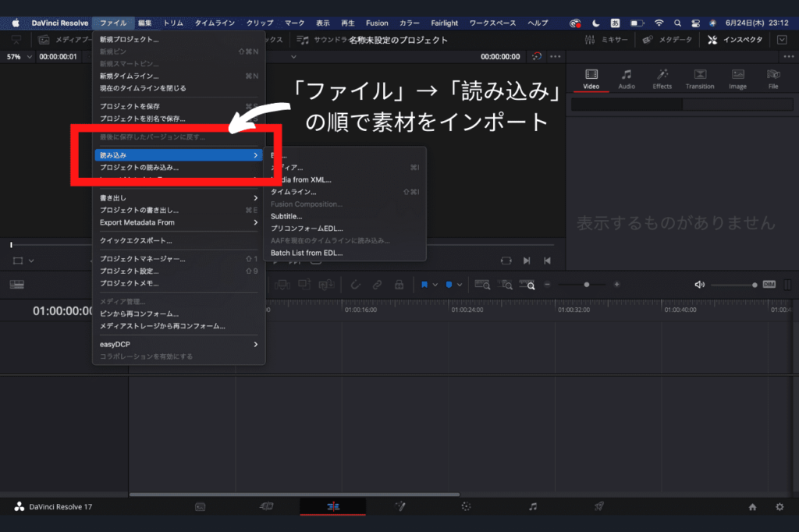Expand the panel arrow beside inspector
Viewport: 799px width, 532px height.
click(782, 40)
